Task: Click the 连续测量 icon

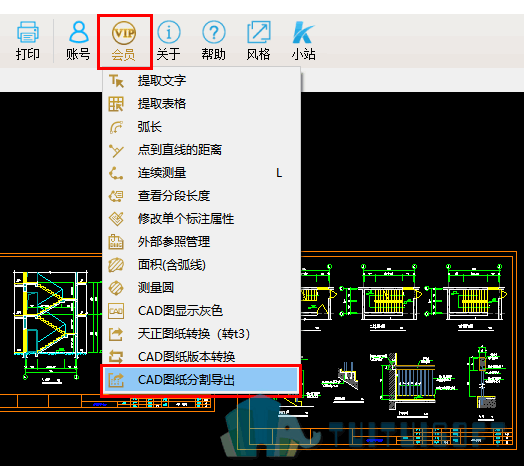Action: pyautogui.click(x=116, y=173)
